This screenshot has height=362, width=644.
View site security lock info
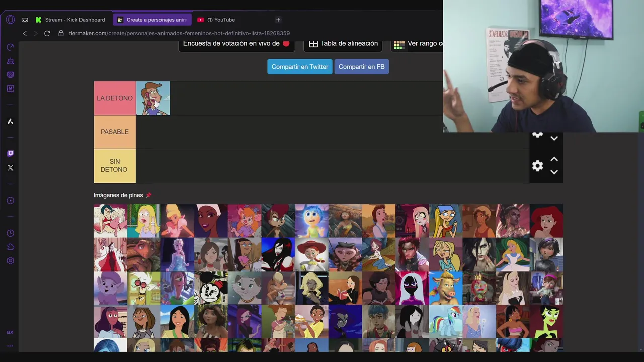click(61, 33)
